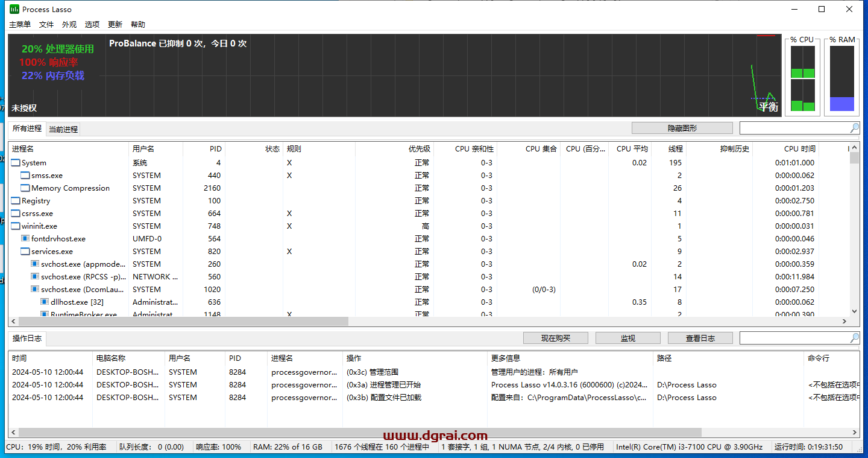This screenshot has width=868, height=458.
Task: Sort by the 线程 column header
Action: click(669, 148)
